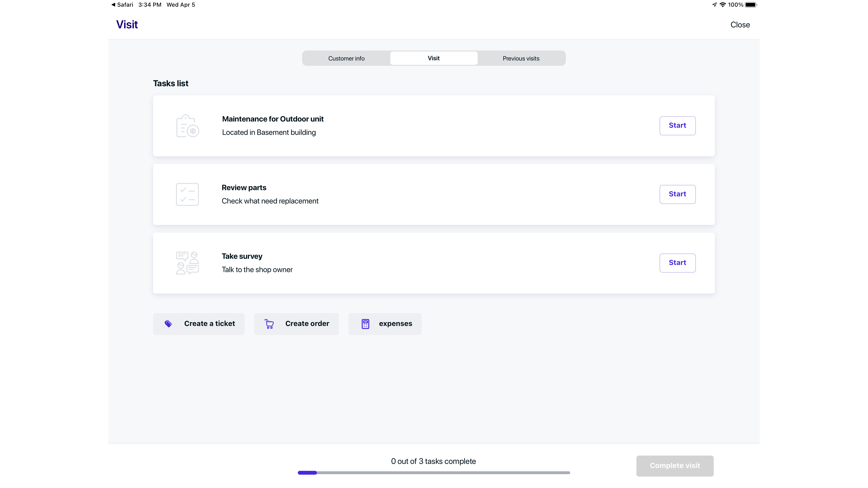
Task: Switch to the Customer info tab
Action: pyautogui.click(x=346, y=58)
